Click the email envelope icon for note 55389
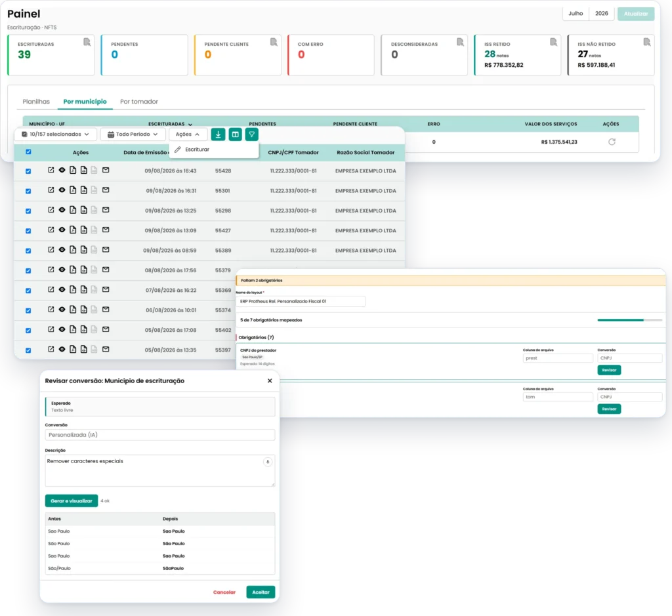Image resolution: width=672 pixels, height=616 pixels. [x=106, y=249]
